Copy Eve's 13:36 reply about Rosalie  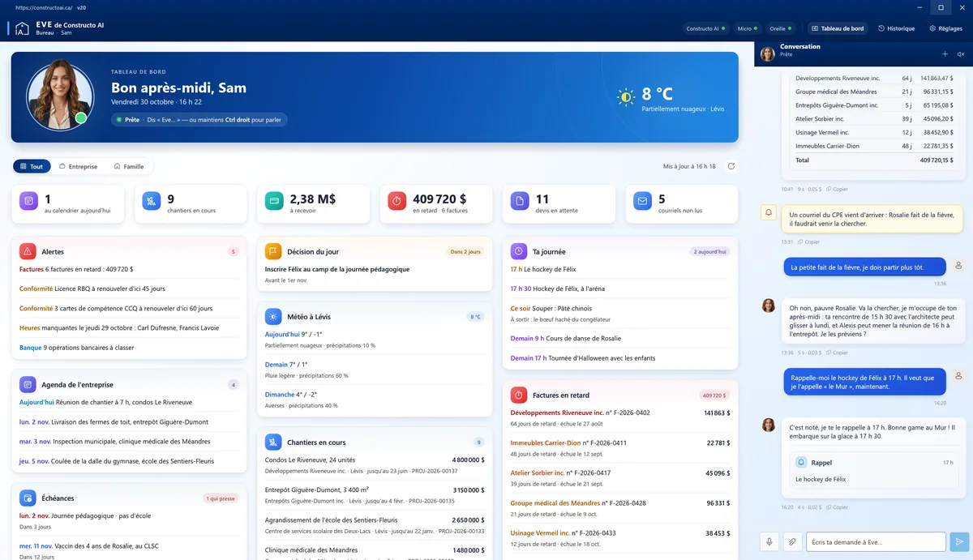click(x=837, y=353)
